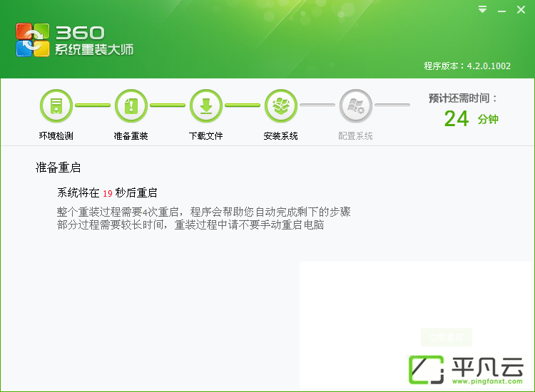This screenshot has width=535, height=392.
Task: Click the red 19 seconds countdown
Action: (108, 194)
